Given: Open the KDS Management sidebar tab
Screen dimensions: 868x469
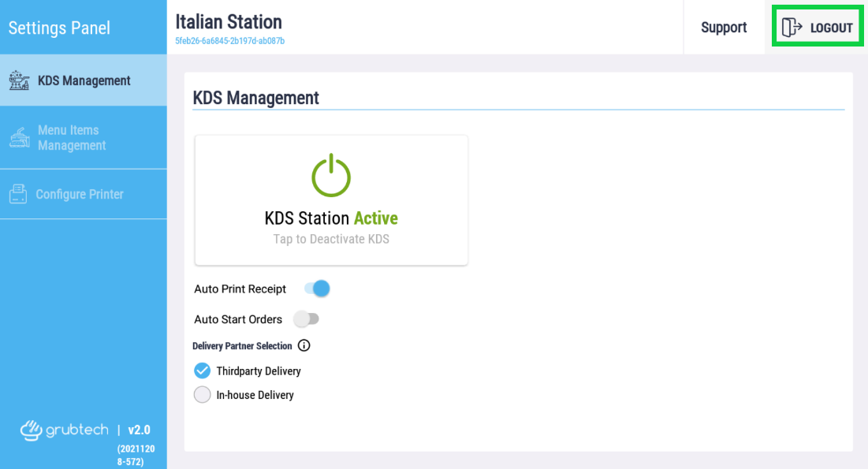Looking at the screenshot, I should click(83, 80).
